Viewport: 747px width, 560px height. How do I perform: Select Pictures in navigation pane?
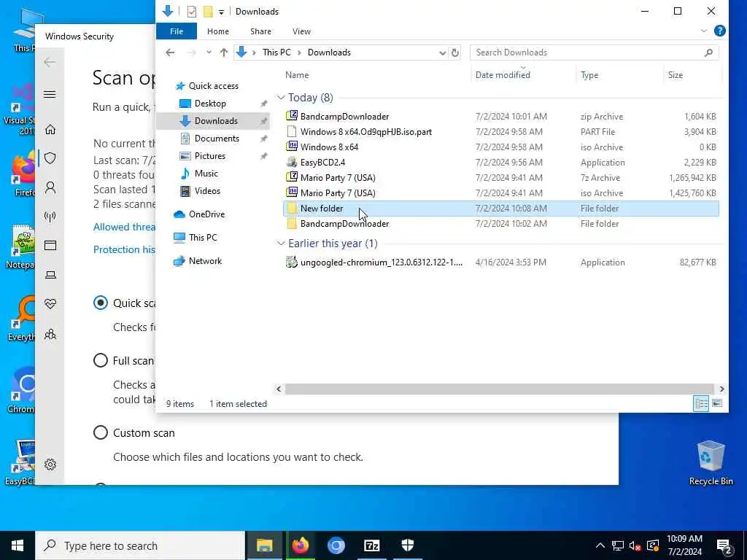[209, 156]
